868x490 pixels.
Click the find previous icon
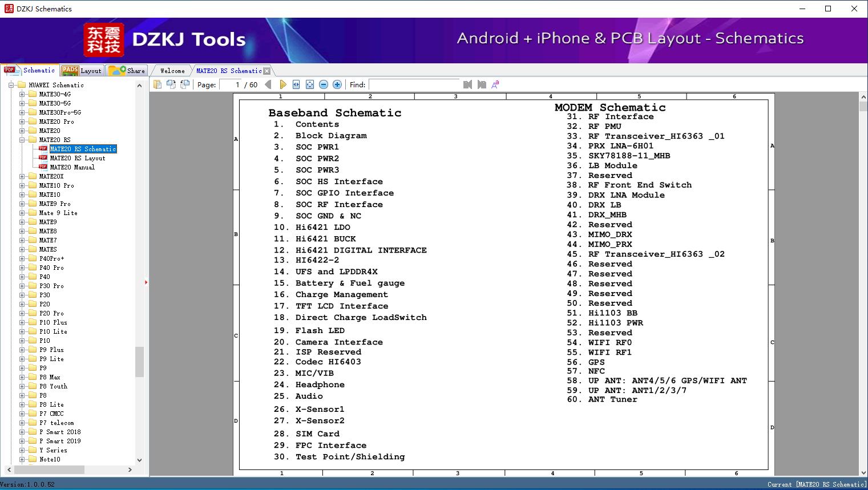click(x=468, y=84)
